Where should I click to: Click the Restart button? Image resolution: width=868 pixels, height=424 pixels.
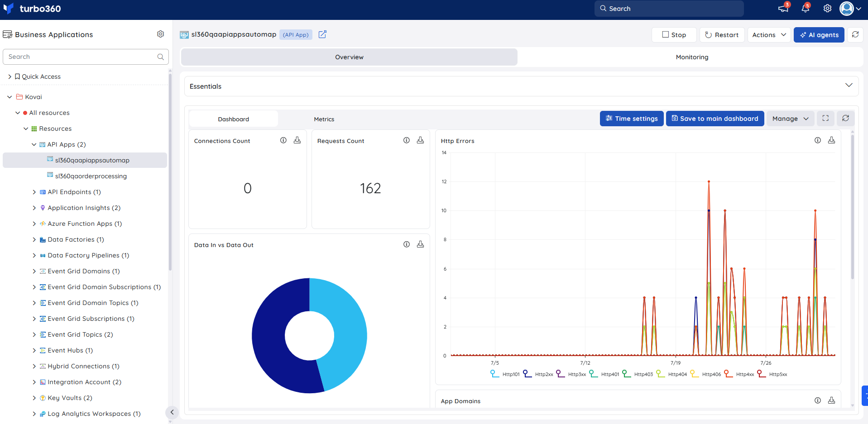point(722,35)
